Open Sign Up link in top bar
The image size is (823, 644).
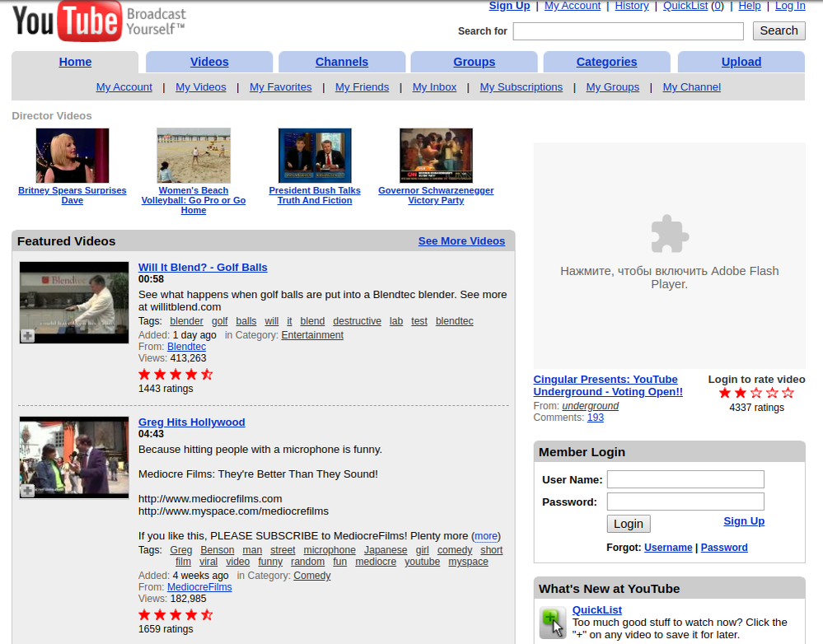510,6
